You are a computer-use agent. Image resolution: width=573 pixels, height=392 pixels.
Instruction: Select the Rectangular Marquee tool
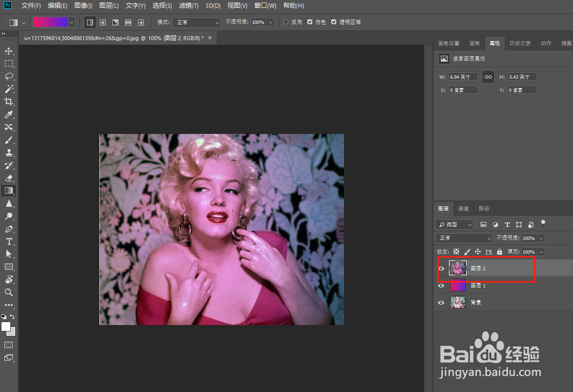[9, 64]
